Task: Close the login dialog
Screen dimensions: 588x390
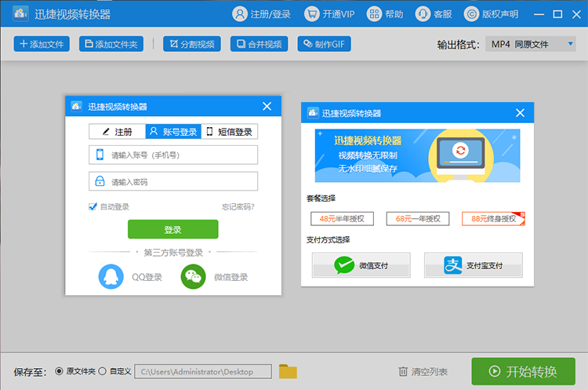Action: tap(267, 106)
